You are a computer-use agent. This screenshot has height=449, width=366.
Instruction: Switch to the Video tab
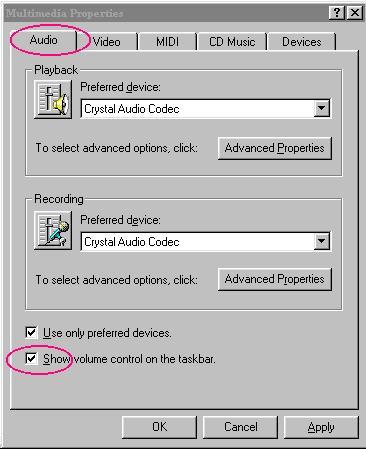(107, 42)
